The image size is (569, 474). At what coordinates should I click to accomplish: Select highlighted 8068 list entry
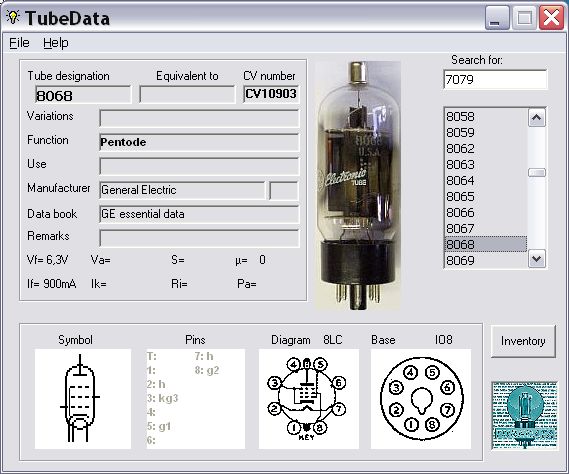(486, 244)
